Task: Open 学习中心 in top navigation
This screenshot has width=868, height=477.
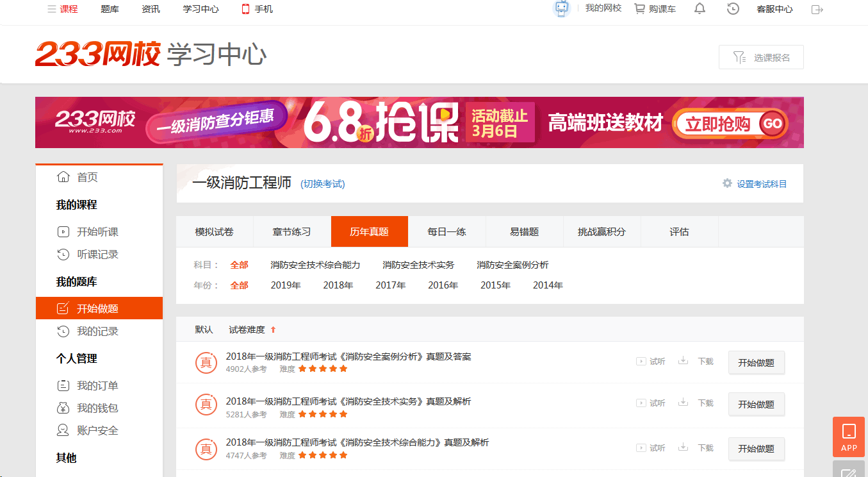Action: (x=201, y=9)
